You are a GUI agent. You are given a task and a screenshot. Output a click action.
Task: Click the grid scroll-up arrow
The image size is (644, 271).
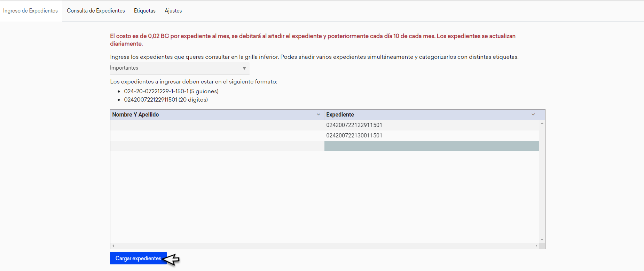(542, 123)
